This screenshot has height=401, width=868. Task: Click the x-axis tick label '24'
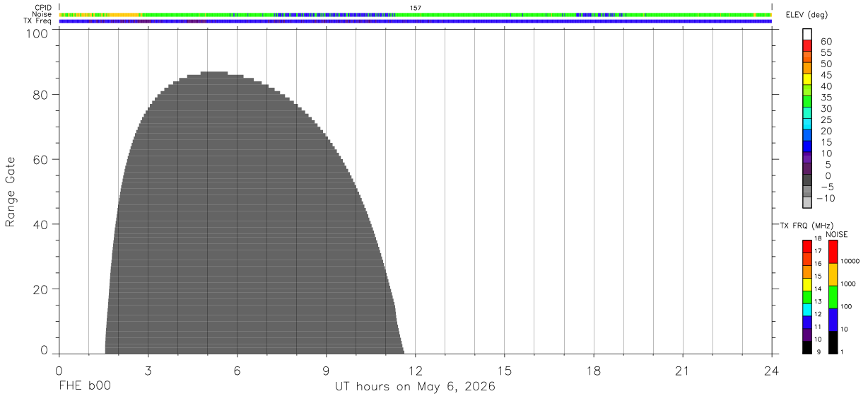click(771, 371)
